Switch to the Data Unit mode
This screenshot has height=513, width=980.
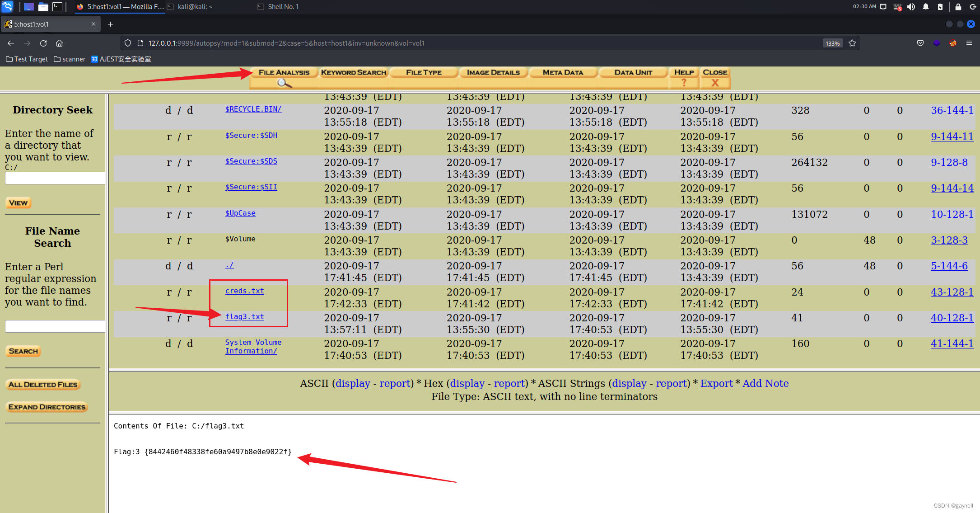(633, 72)
